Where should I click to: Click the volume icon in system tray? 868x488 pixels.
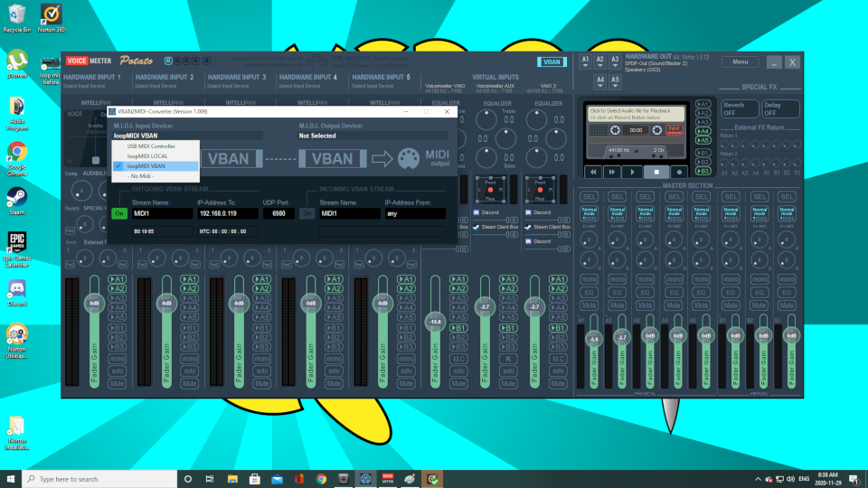pos(790,479)
